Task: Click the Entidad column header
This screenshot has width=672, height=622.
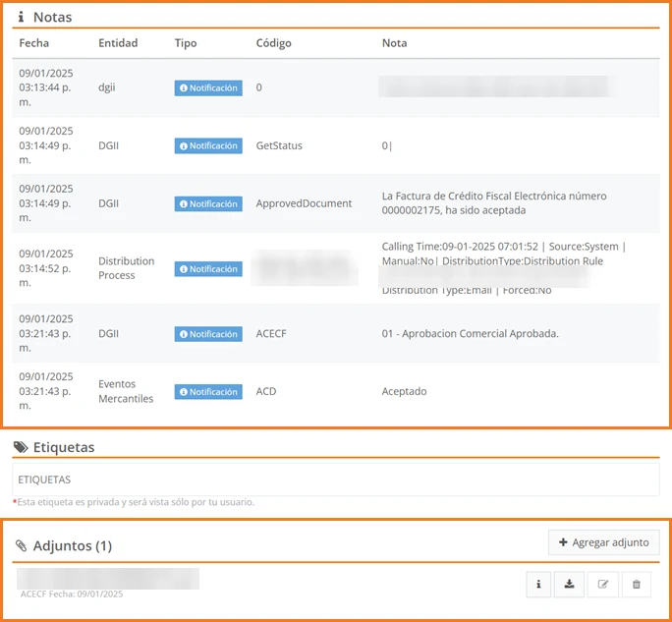Action: [118, 43]
